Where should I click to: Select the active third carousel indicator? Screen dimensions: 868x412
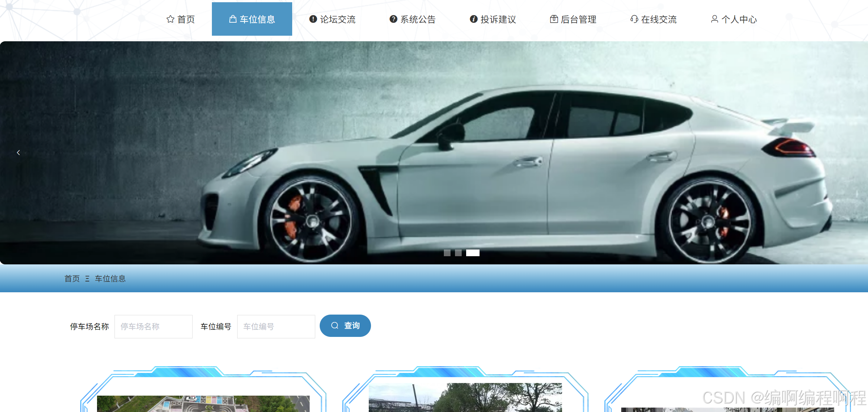473,253
